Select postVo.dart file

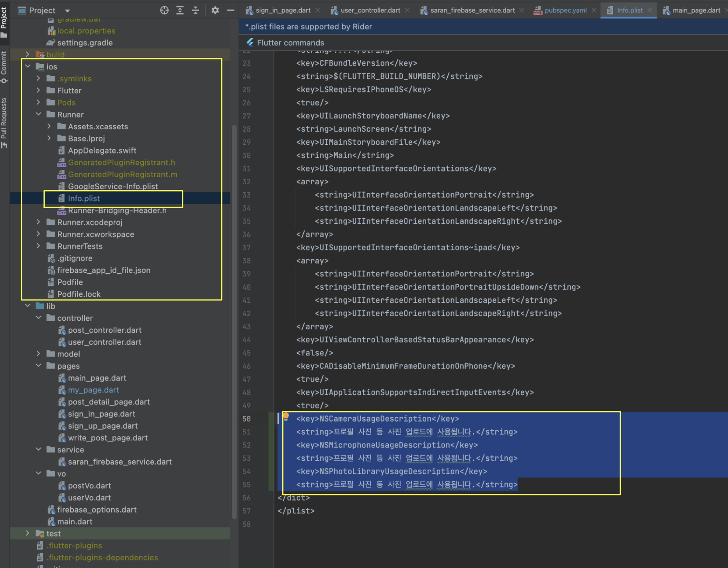[x=89, y=485]
